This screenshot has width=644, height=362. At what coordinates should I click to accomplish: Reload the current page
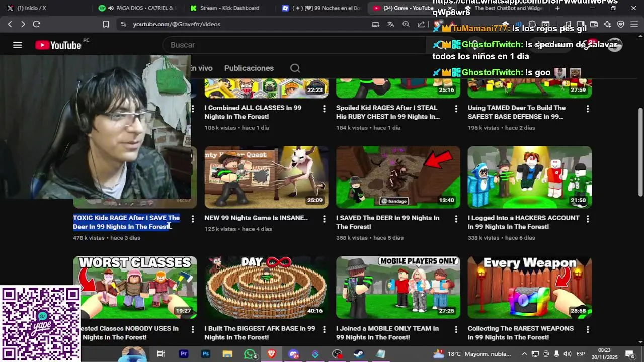[36, 24]
